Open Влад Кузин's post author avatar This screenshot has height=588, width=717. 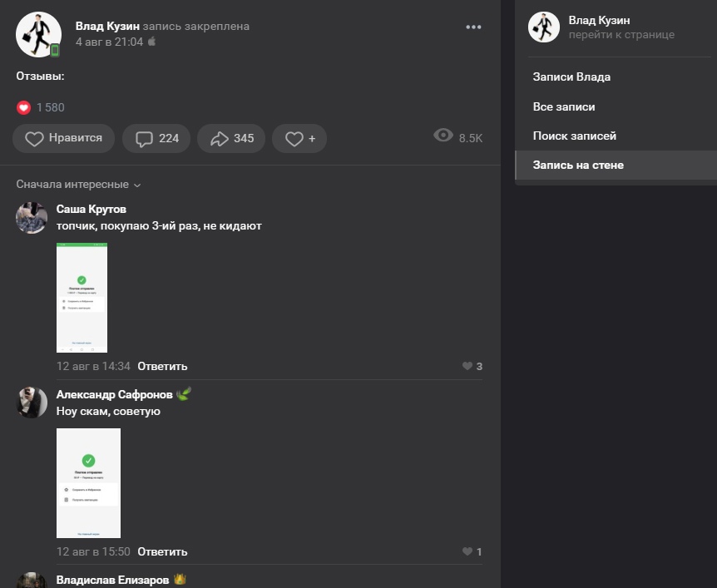(x=37, y=34)
